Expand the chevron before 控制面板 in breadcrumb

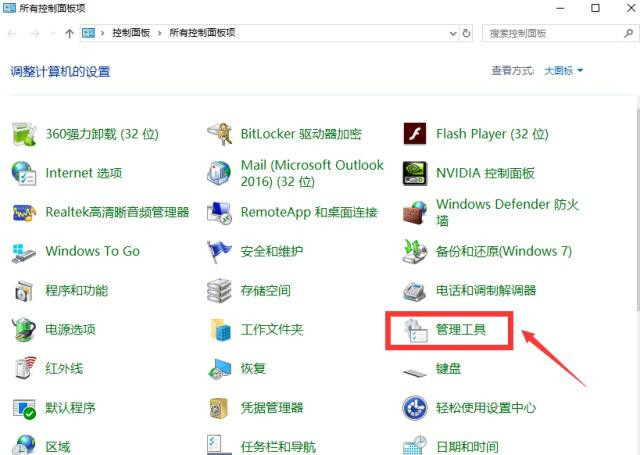103,33
